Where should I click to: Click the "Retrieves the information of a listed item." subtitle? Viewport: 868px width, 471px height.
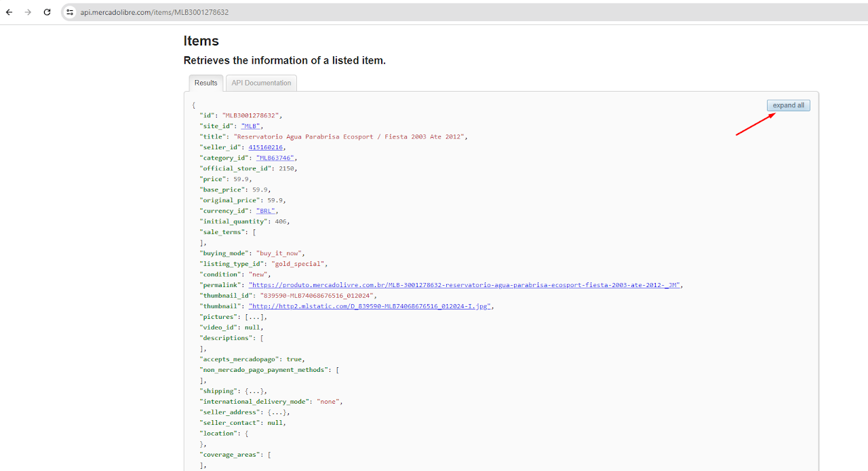coord(285,60)
